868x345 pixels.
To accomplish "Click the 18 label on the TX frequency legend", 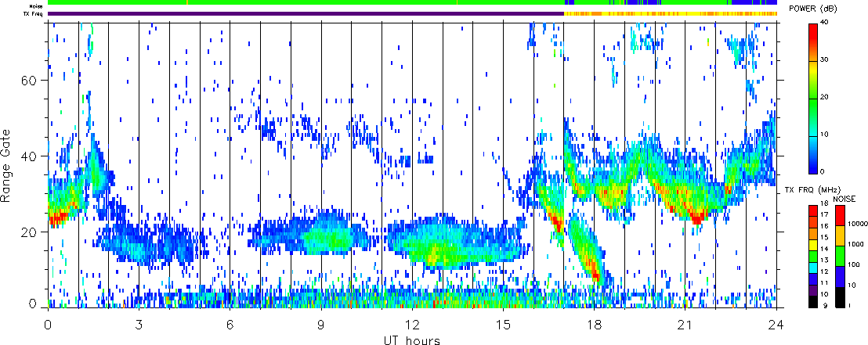I will (x=824, y=203).
